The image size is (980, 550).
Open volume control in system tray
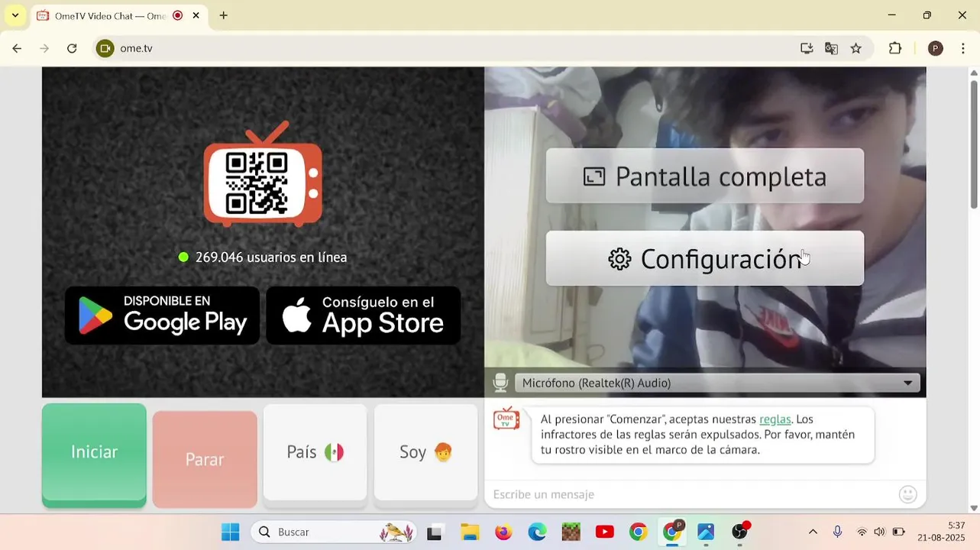point(879,532)
